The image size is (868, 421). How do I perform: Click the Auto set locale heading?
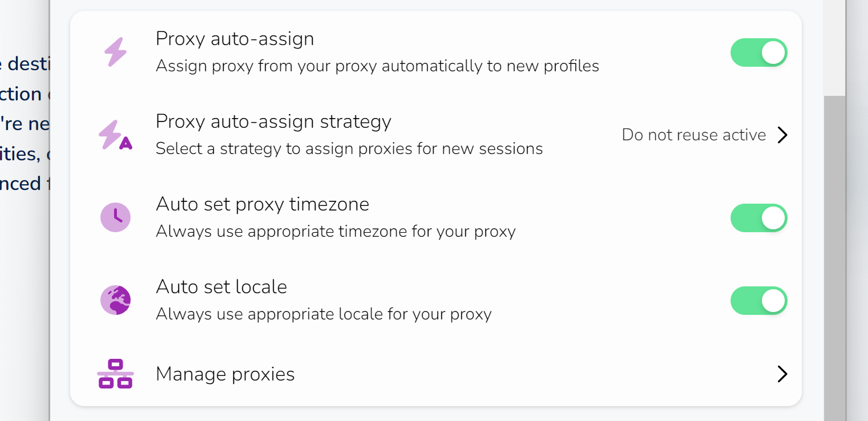click(x=221, y=286)
